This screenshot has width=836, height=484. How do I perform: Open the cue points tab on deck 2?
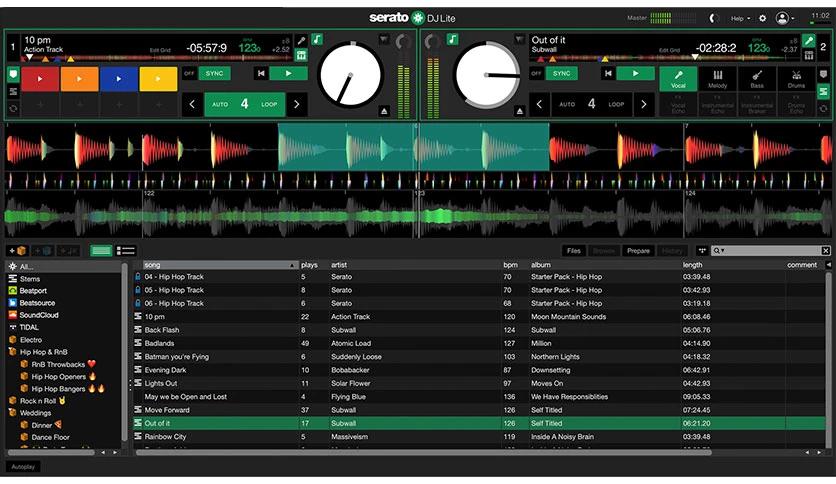tap(824, 74)
